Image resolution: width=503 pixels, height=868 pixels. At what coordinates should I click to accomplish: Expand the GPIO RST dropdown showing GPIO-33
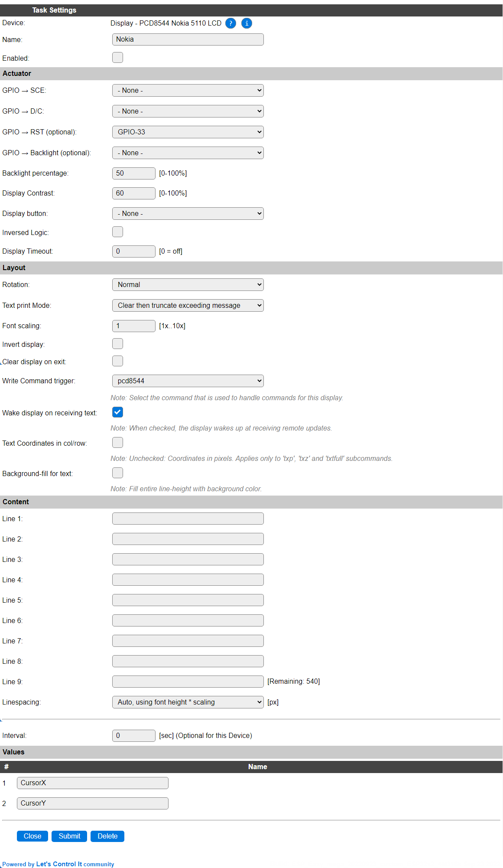(x=188, y=132)
